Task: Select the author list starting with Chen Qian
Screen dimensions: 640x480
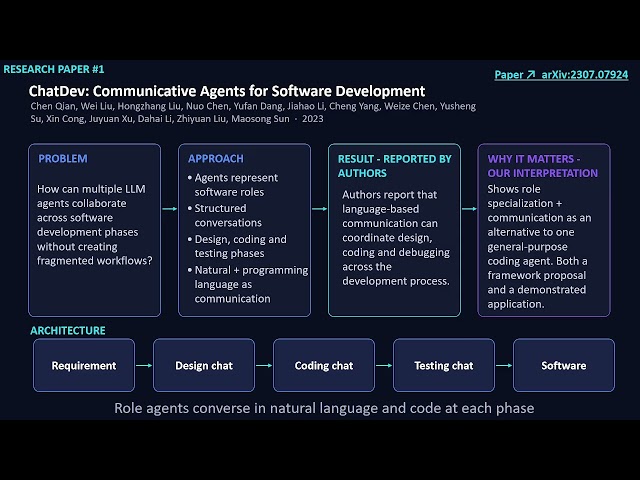Action: [253, 112]
